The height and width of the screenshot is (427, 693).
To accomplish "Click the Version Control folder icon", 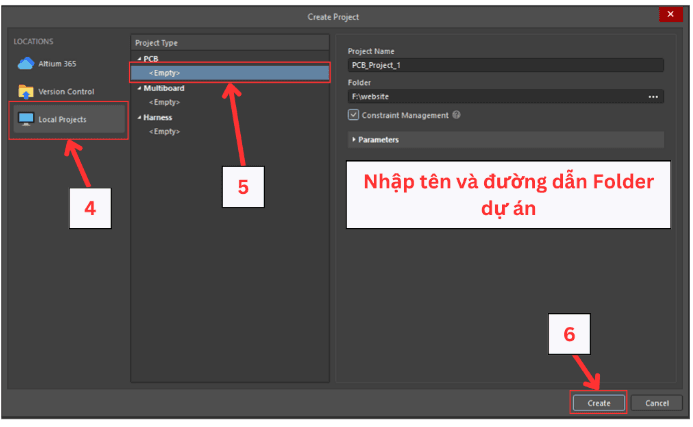I will (26, 91).
